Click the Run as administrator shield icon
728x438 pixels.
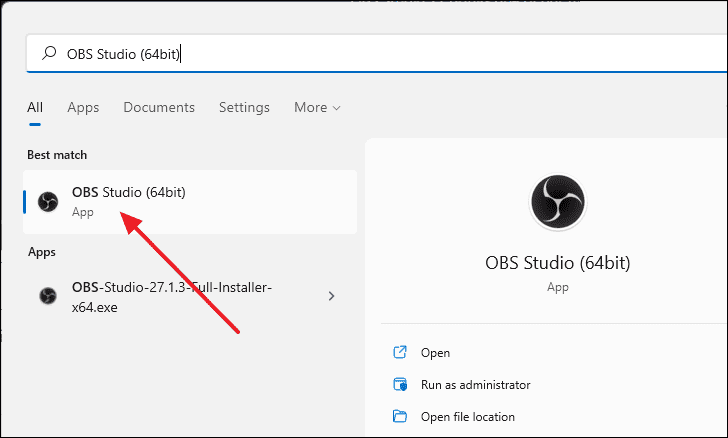pos(400,384)
